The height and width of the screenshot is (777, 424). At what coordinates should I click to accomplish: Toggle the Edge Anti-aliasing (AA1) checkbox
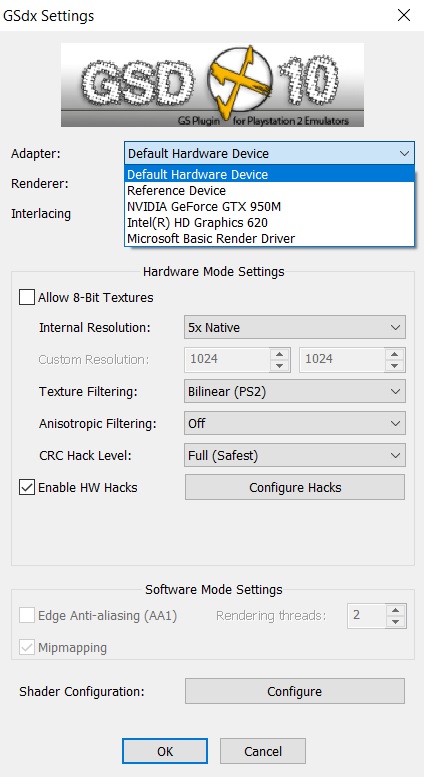[27, 616]
